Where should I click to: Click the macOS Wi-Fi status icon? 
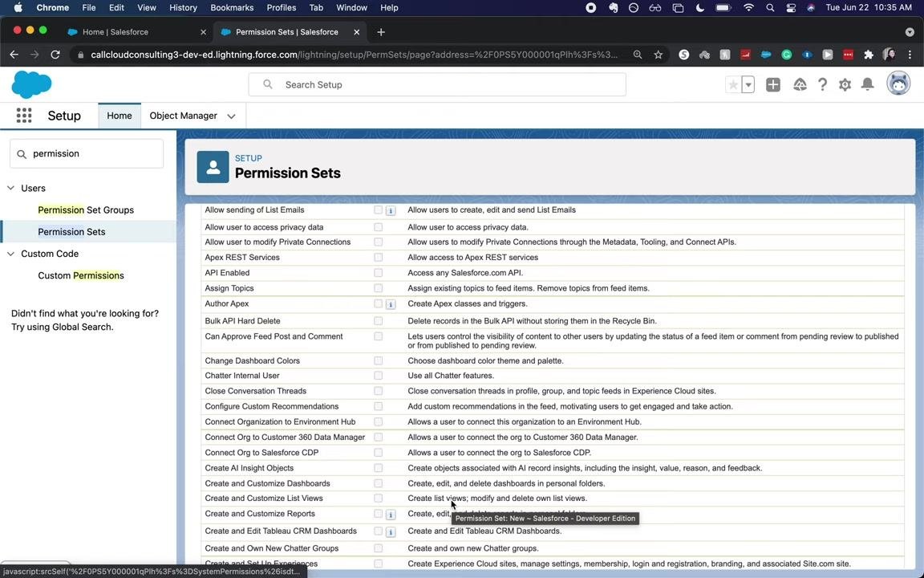coord(749,8)
